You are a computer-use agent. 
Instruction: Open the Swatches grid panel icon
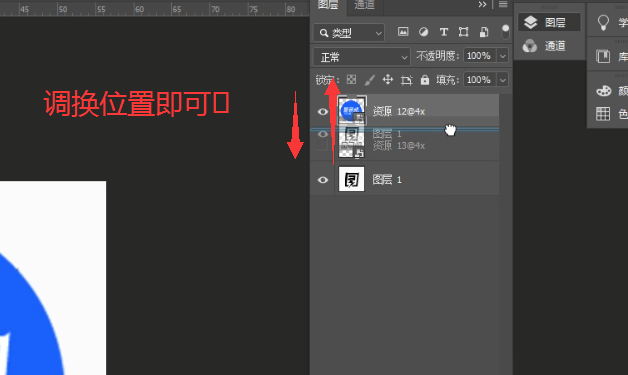tap(603, 114)
